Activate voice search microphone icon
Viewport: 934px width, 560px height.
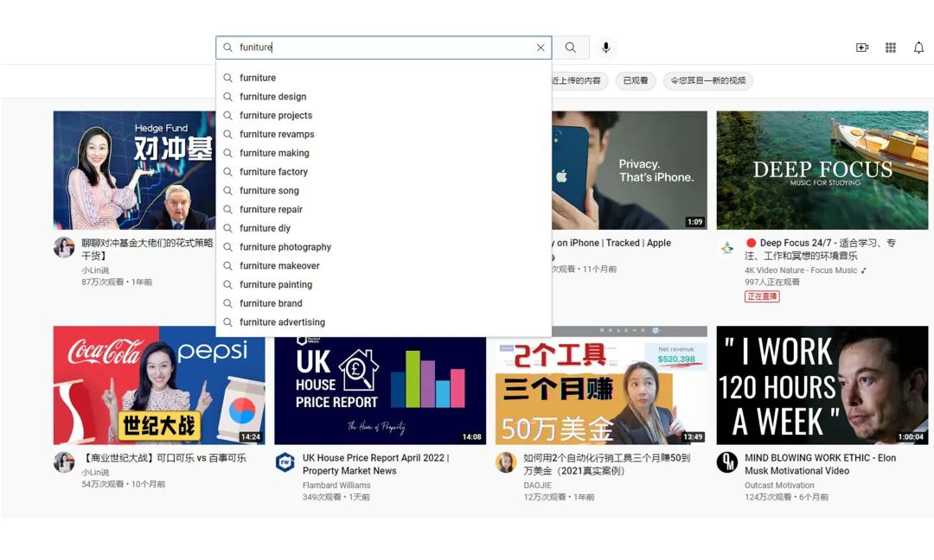point(606,48)
